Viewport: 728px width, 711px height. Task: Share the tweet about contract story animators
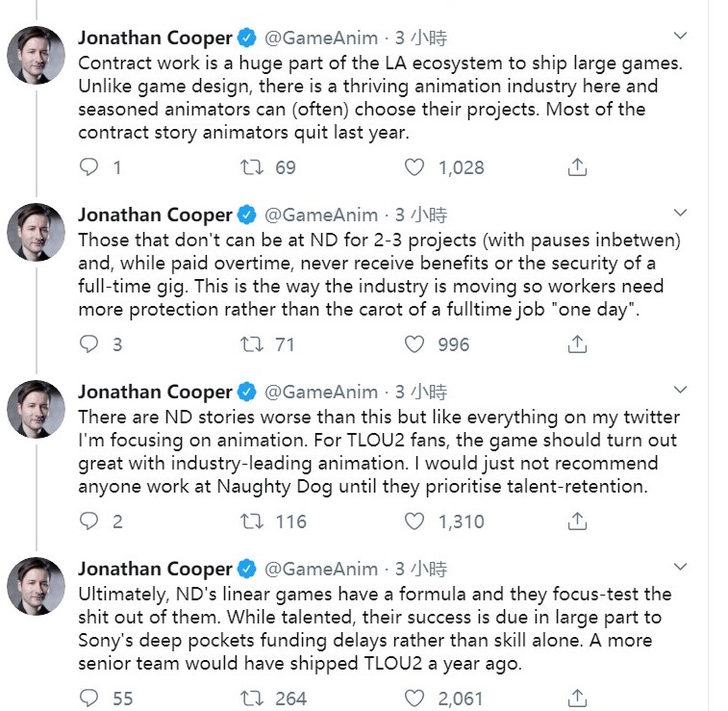(x=577, y=167)
